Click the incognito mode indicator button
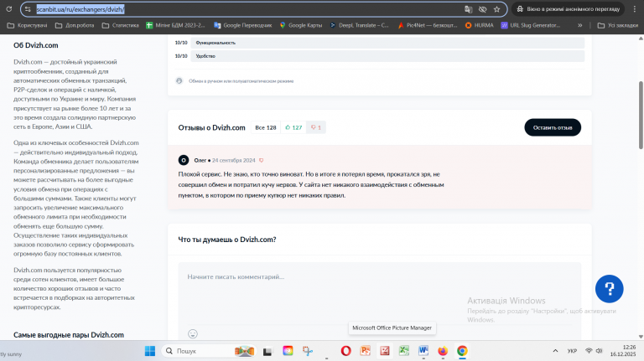 click(568, 9)
